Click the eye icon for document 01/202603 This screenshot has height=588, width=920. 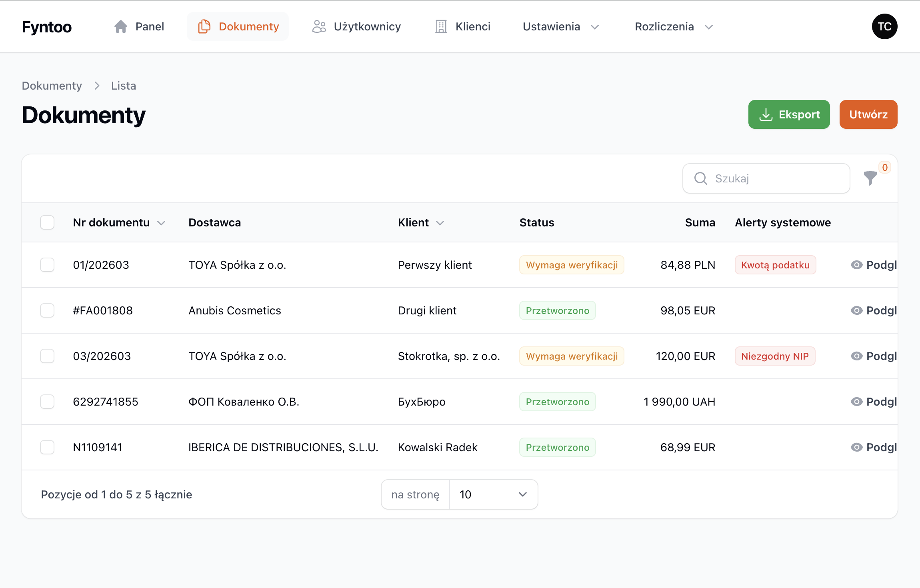coord(856,264)
